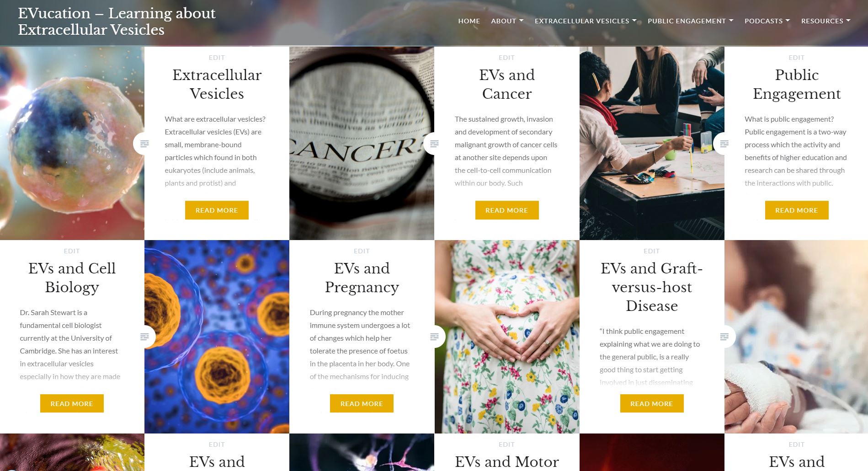
Task: Click post-format icon beside EVs and Pregnancy card
Action: click(434, 337)
